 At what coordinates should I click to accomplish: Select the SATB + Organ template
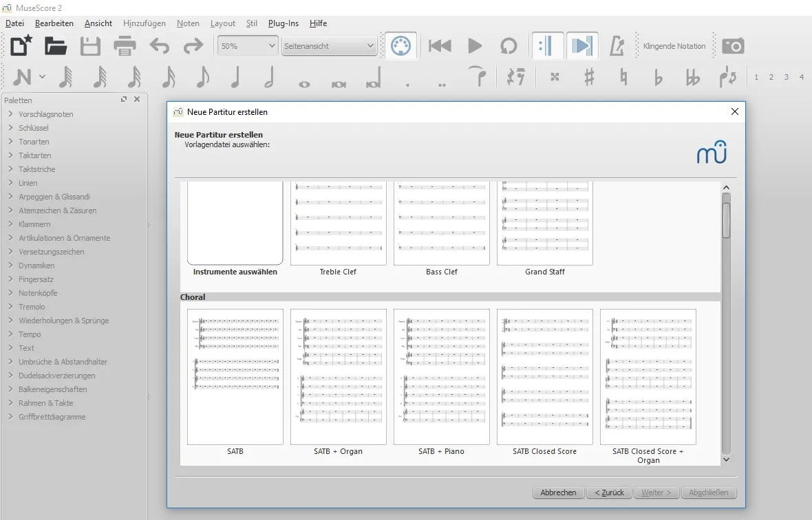click(338, 377)
